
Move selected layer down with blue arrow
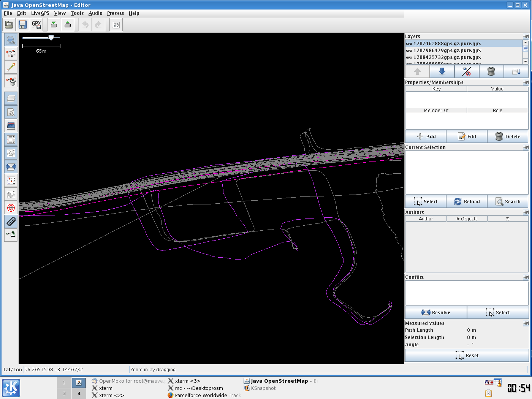(x=442, y=71)
